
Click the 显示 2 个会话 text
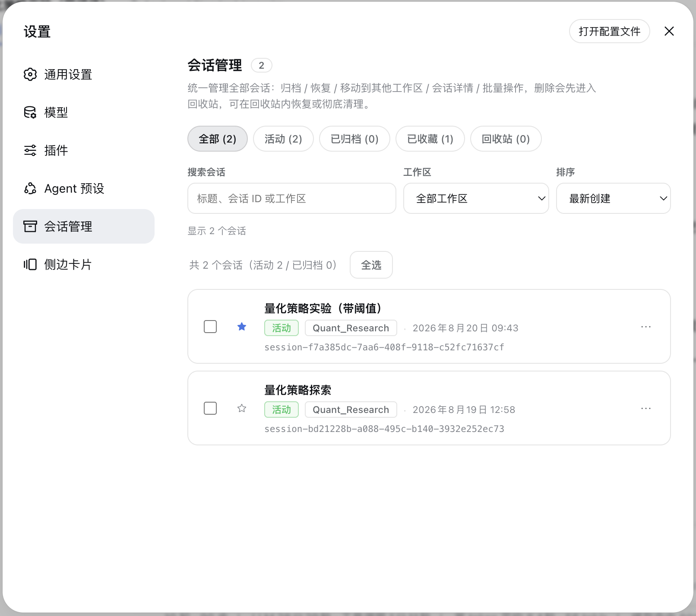(217, 231)
